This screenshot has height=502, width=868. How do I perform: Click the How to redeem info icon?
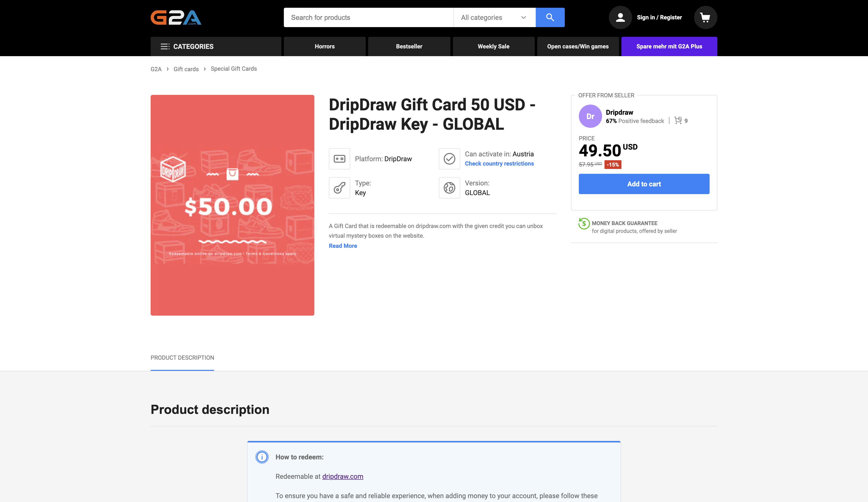(x=262, y=457)
